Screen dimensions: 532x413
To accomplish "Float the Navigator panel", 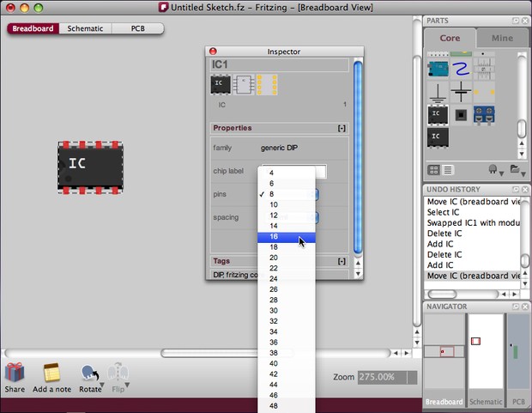I will (x=516, y=307).
